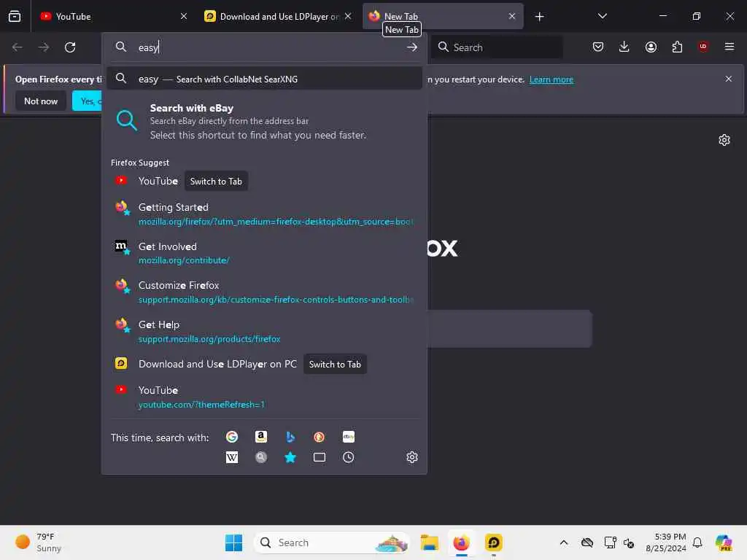Focus the toolbar Search box

(x=497, y=47)
